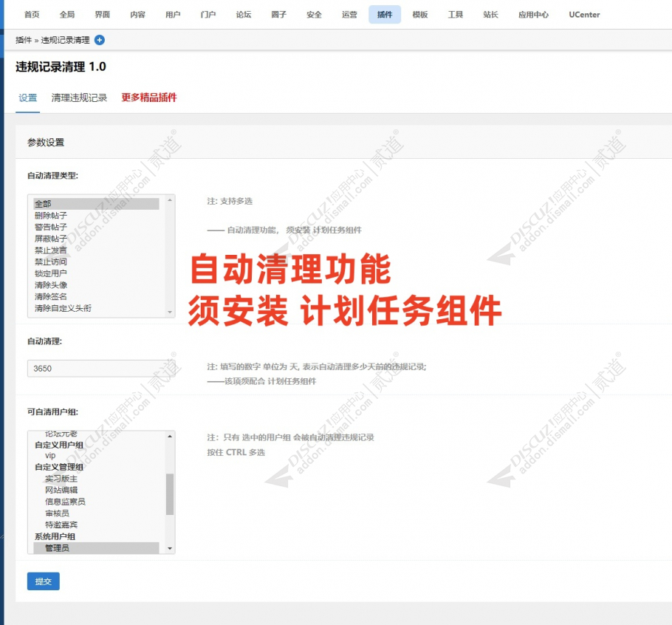Open the 应用中心 menu

[x=533, y=15]
